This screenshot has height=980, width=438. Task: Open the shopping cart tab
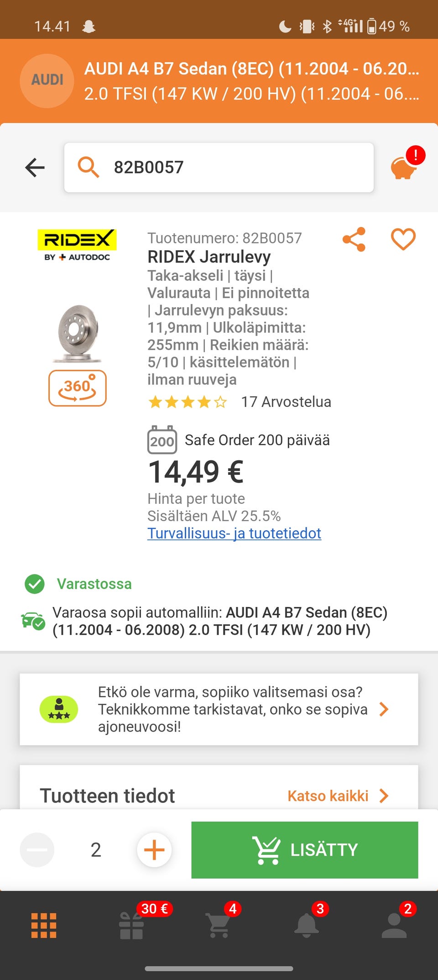click(x=219, y=926)
